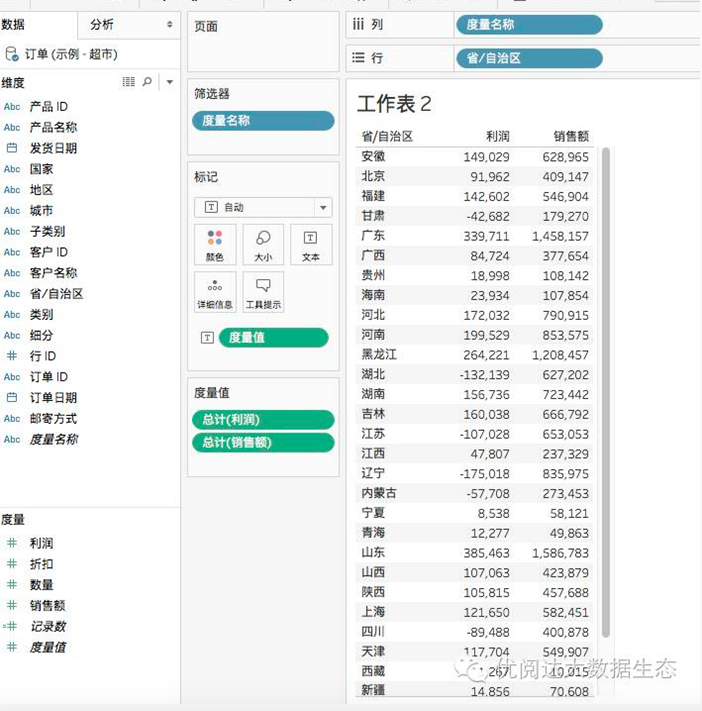Switch to the 分析 tab

click(x=102, y=24)
